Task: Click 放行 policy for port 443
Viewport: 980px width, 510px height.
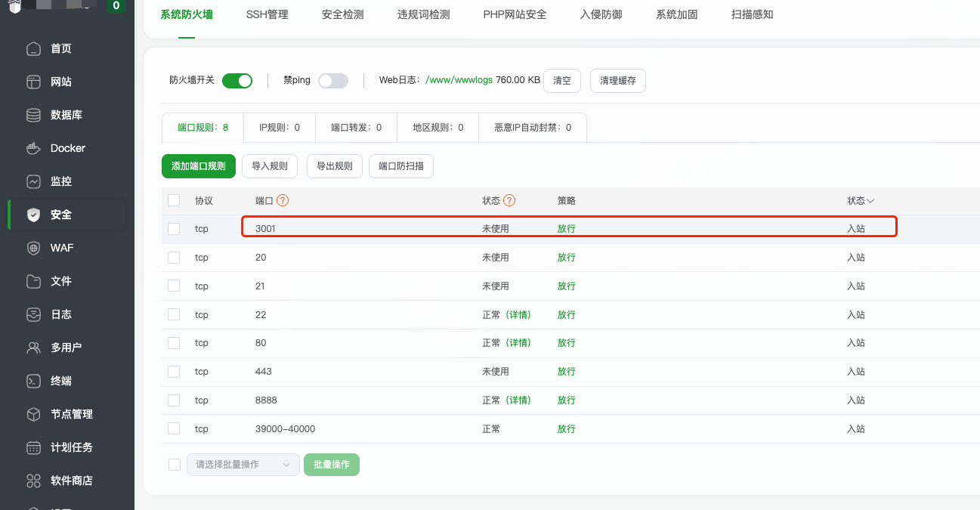Action: [567, 372]
